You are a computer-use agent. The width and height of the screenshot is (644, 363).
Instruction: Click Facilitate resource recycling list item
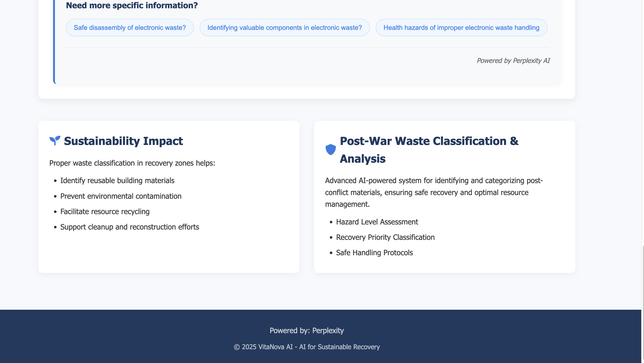coord(105,212)
